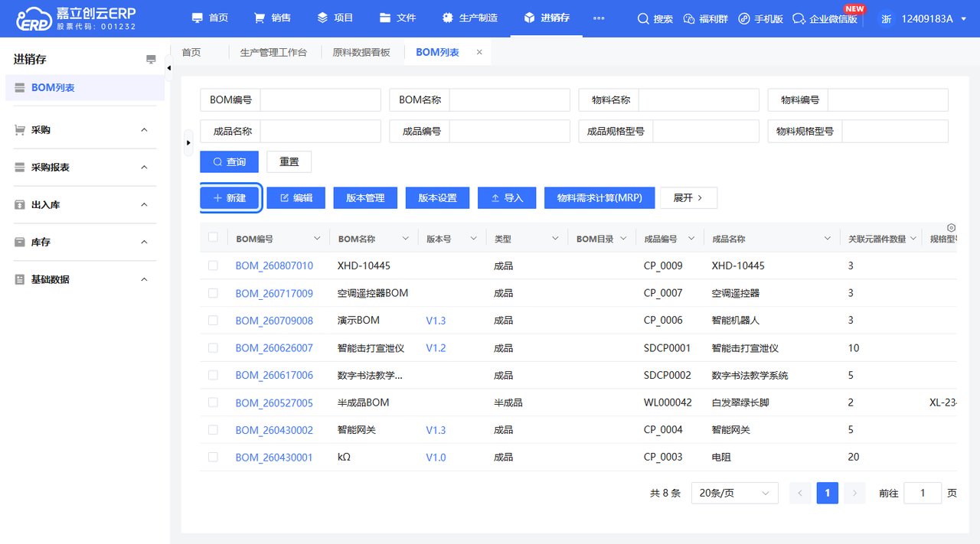Image resolution: width=980 pixels, height=544 pixels.
Task: Expand the 基础数据 sidebar section chevron
Action: [x=144, y=279]
